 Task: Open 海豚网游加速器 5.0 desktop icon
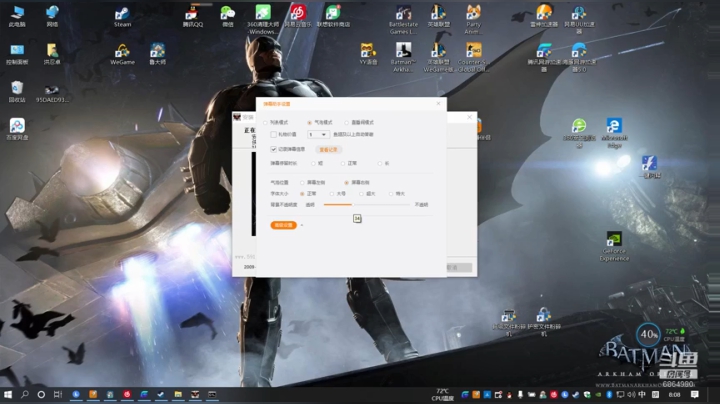579,58
